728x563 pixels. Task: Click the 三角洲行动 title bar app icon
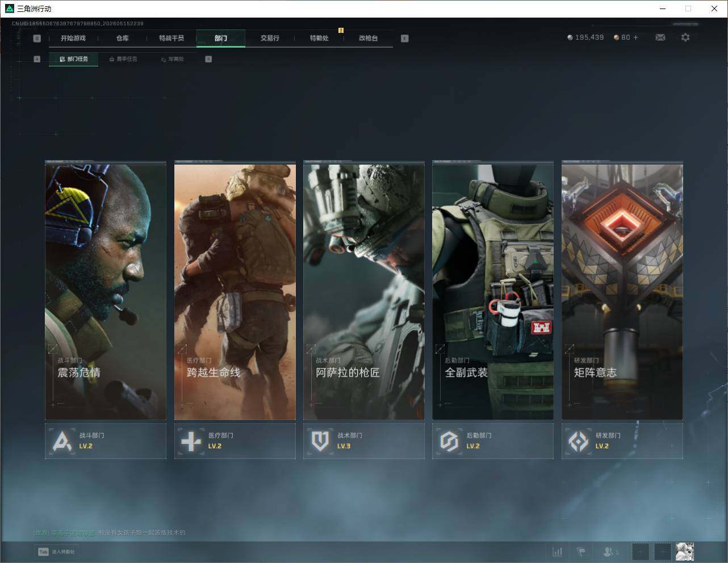(9, 9)
